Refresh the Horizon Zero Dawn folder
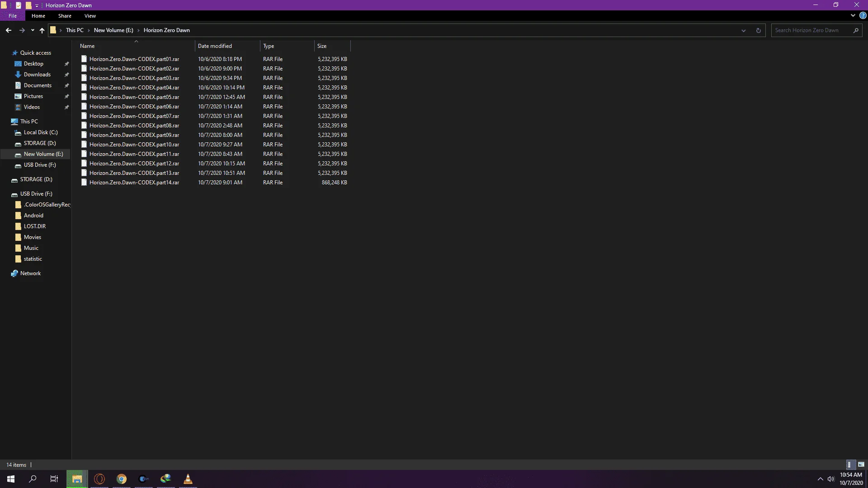The width and height of the screenshot is (868, 488). 759,30
